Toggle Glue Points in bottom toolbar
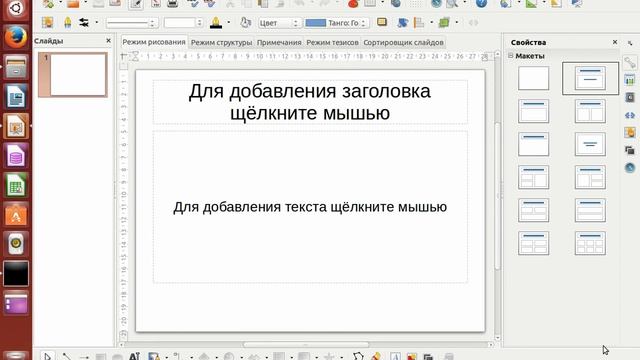This screenshot has height=360, width=640. [x=376, y=357]
